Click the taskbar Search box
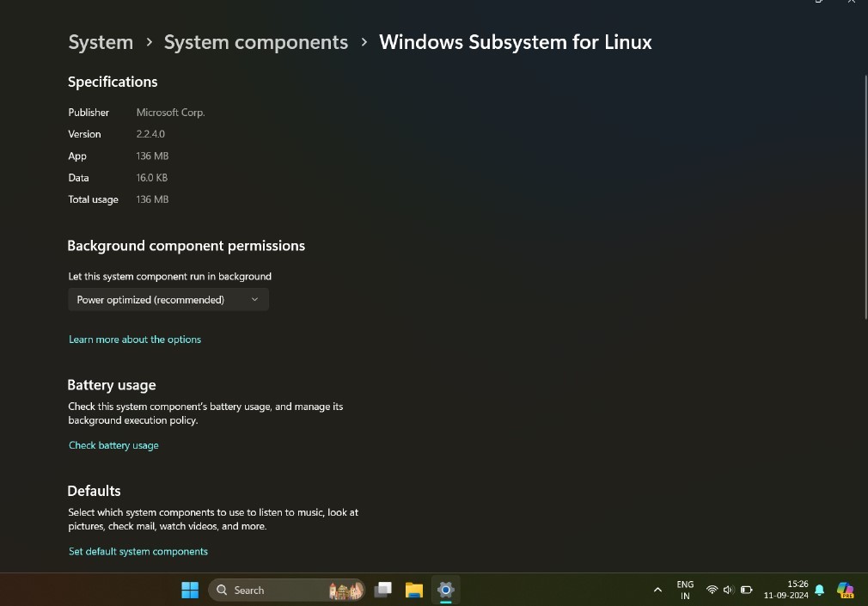 (x=287, y=590)
